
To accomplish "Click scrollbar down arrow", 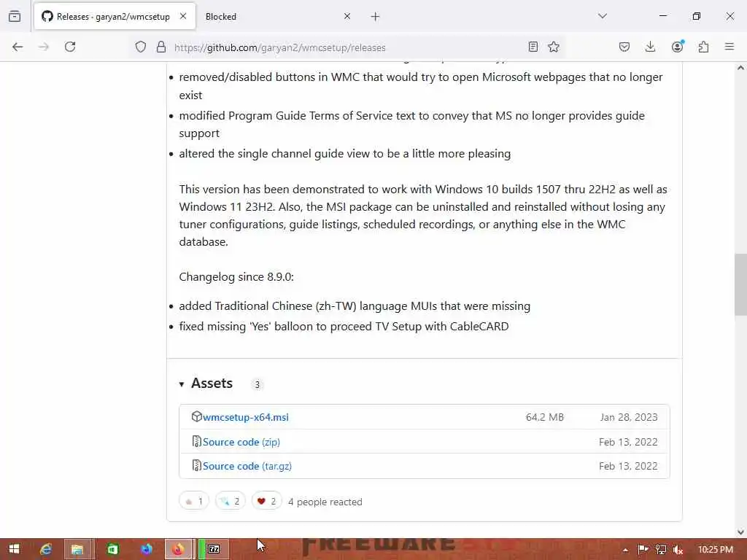I will (x=740, y=532).
